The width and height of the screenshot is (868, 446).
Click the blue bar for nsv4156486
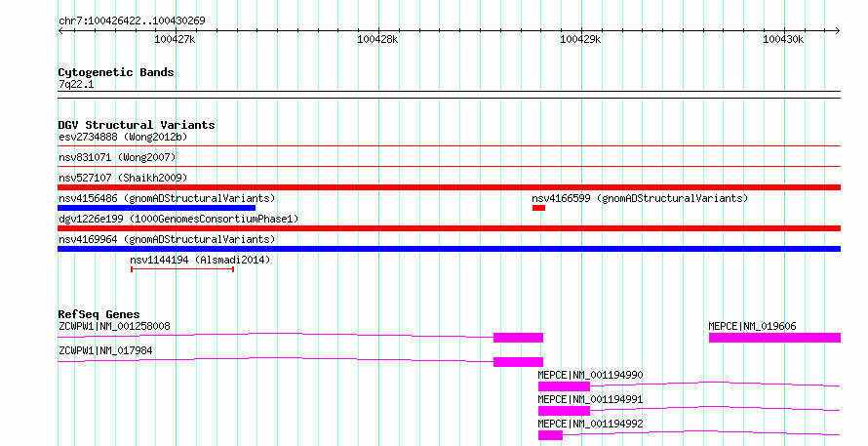(157, 208)
